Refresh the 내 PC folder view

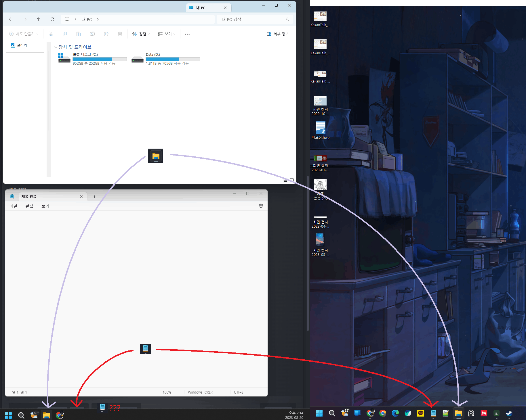tap(52, 19)
